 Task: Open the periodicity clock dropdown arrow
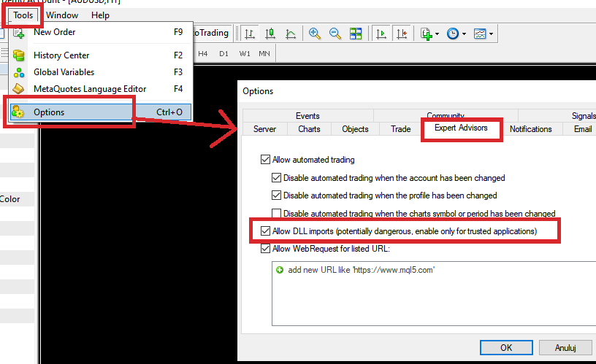(x=464, y=34)
